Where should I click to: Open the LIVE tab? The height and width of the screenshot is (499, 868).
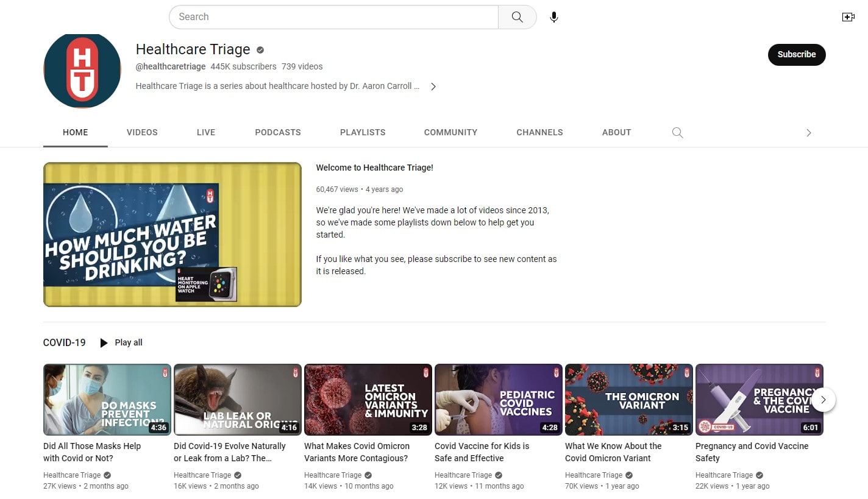(x=206, y=132)
